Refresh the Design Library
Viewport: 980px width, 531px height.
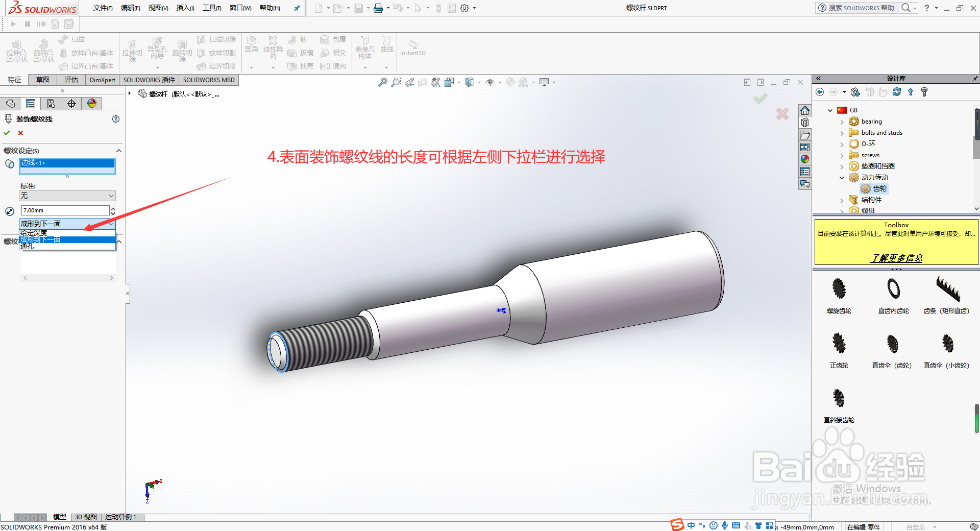tap(897, 92)
